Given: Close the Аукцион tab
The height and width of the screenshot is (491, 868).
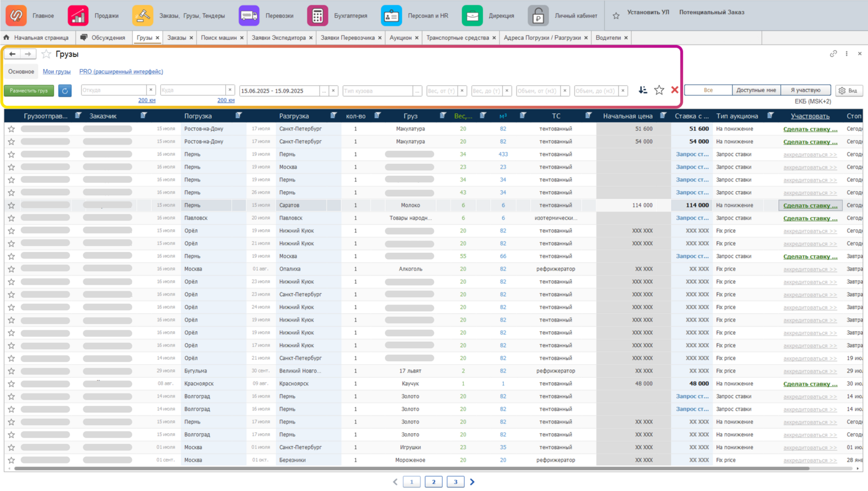Looking at the screenshot, I should pos(417,38).
